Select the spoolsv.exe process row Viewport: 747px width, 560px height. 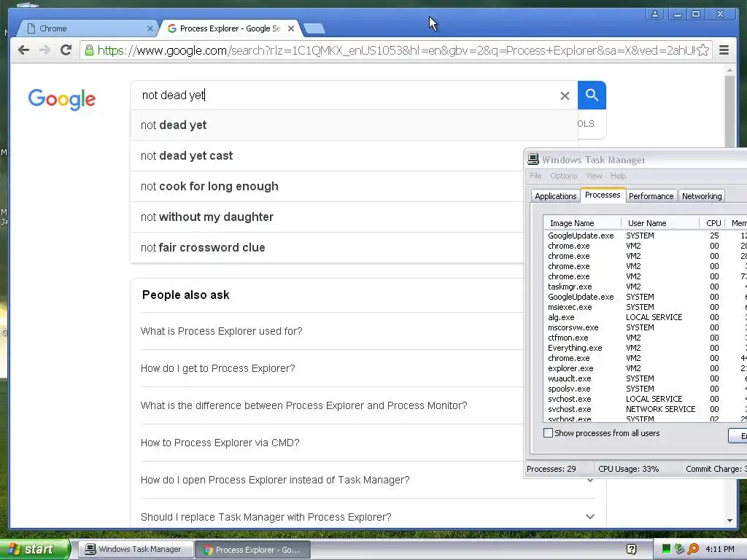645,389
